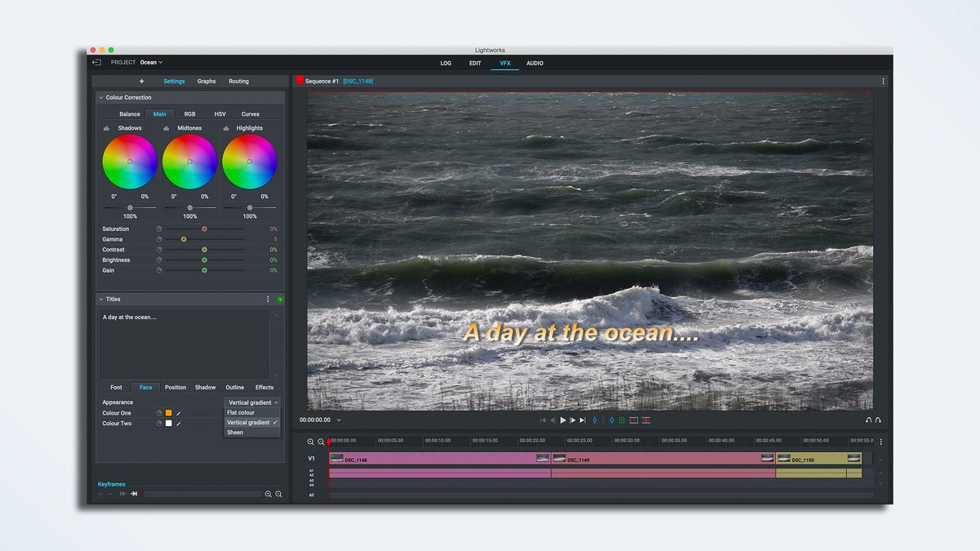Open the Appearance dropdown showing Vertical gradient
980x551 pixels.
coord(252,402)
